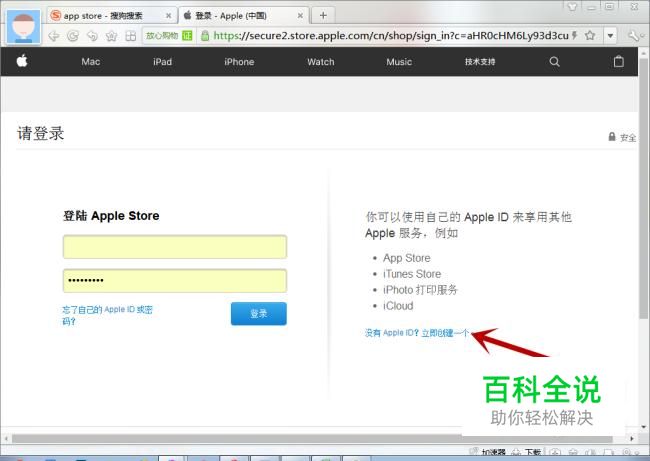Switch to the 登录 - Apple (中国) tab
Screen dimensions: 650x461
click(x=245, y=16)
